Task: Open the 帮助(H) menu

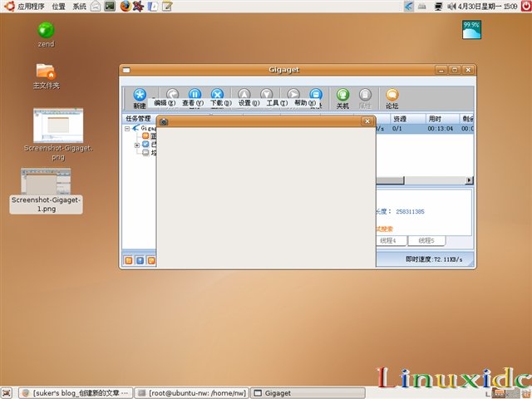Action: pyautogui.click(x=305, y=102)
